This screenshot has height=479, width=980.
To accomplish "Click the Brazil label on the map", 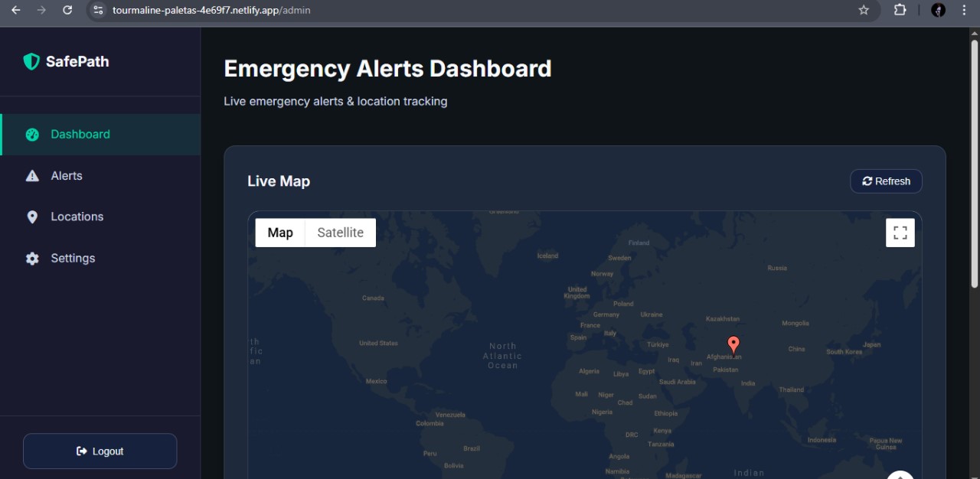I will tap(472, 448).
